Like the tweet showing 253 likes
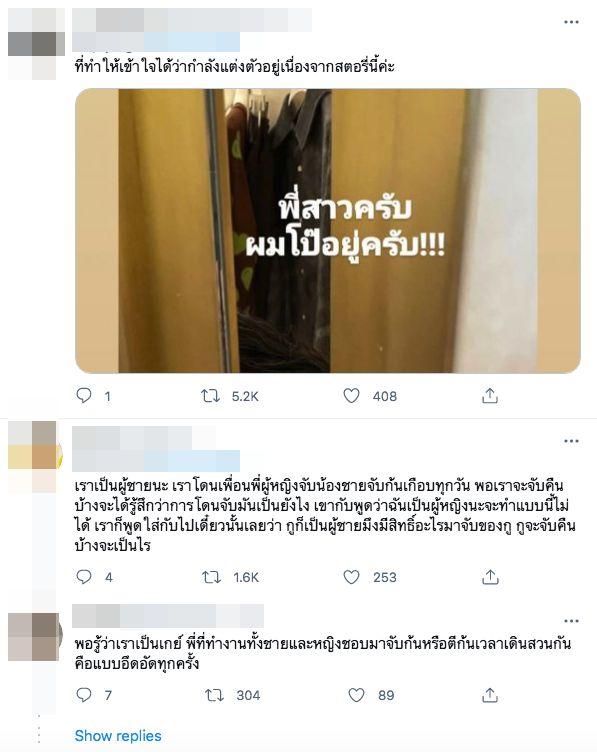 coord(351,576)
